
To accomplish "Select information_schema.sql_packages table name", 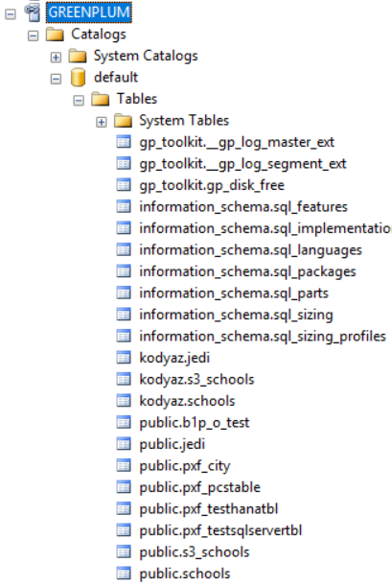I will point(247,272).
